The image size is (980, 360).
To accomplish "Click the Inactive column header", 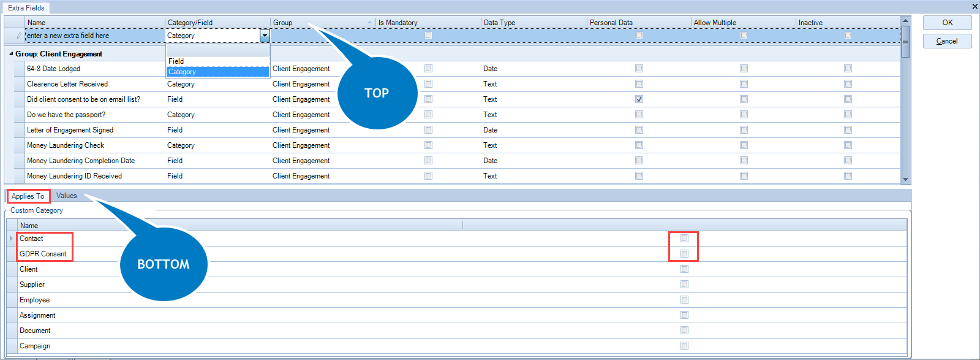I will coord(848,23).
